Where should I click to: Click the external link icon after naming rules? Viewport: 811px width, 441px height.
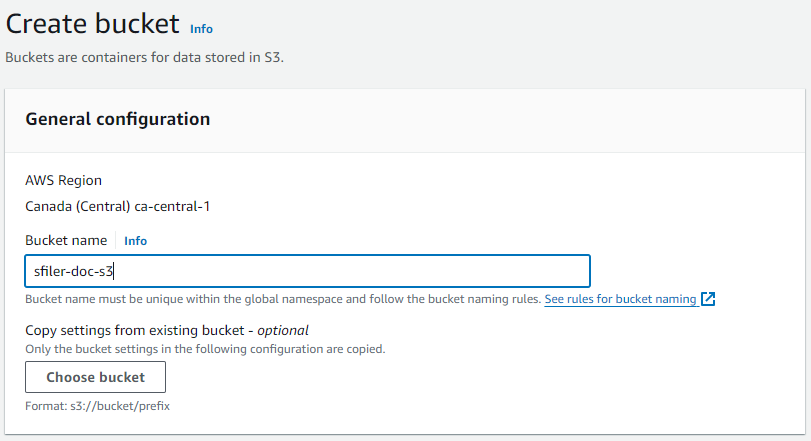coord(708,299)
